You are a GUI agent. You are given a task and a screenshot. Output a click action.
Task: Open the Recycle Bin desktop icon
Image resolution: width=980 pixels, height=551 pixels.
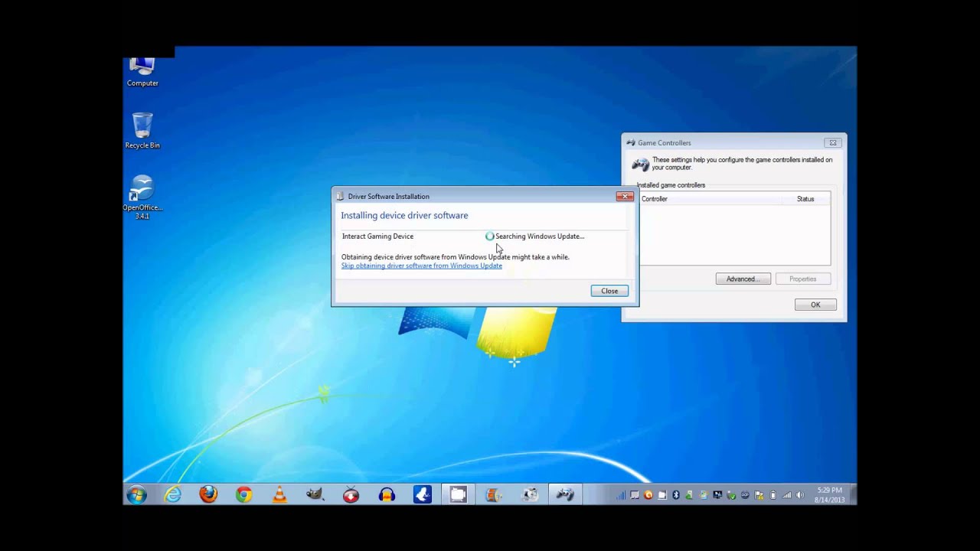pyautogui.click(x=142, y=130)
